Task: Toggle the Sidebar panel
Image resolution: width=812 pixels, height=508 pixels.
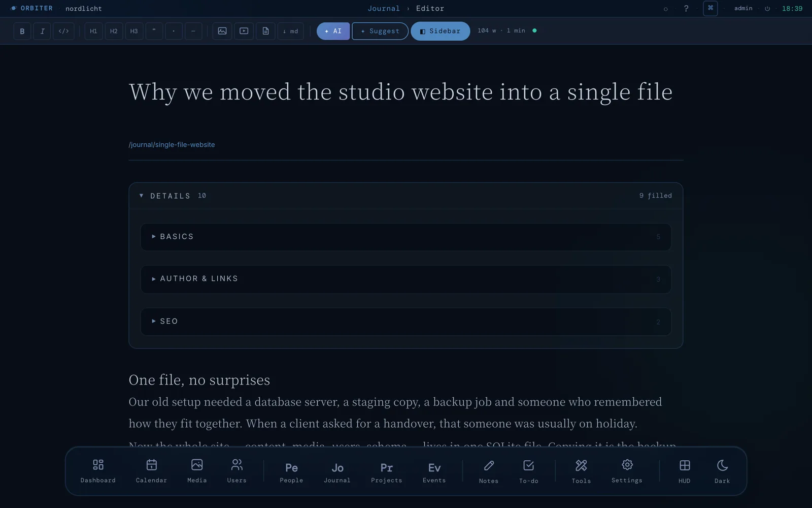Action: 440,31
